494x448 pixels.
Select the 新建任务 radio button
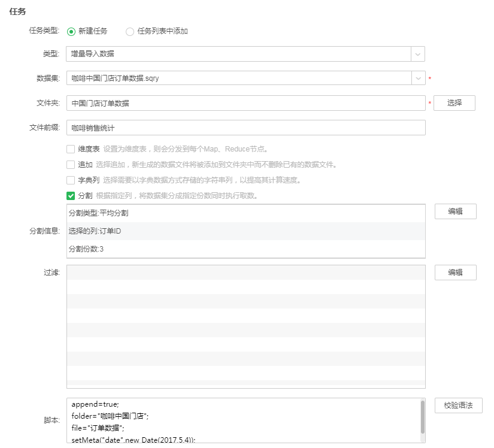71,32
